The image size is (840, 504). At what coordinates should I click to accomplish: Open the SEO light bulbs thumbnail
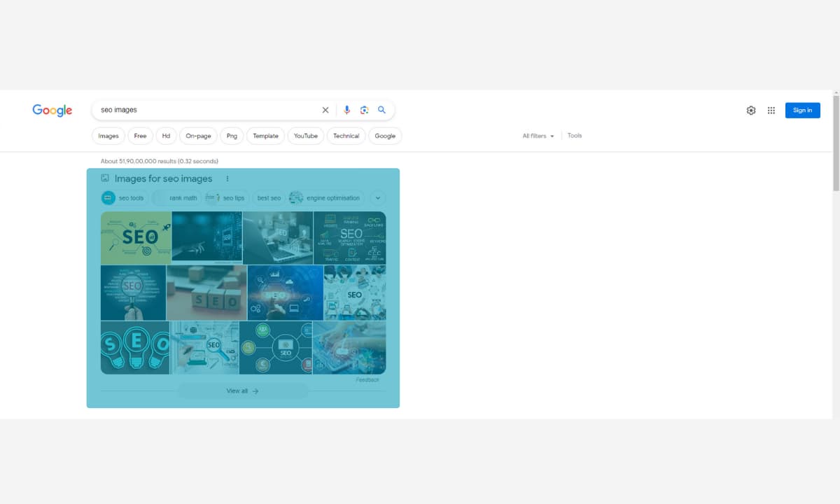pos(135,347)
